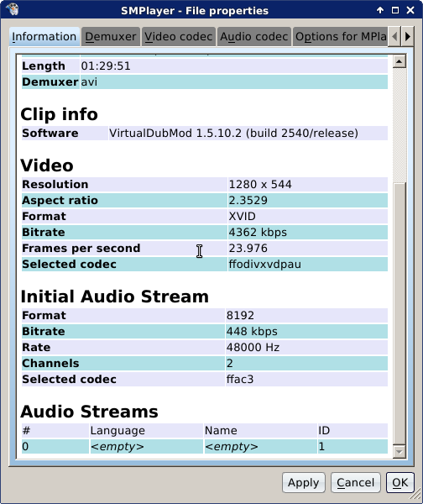
Task: Click the resolution value 1280 x 544
Action: [x=260, y=185]
